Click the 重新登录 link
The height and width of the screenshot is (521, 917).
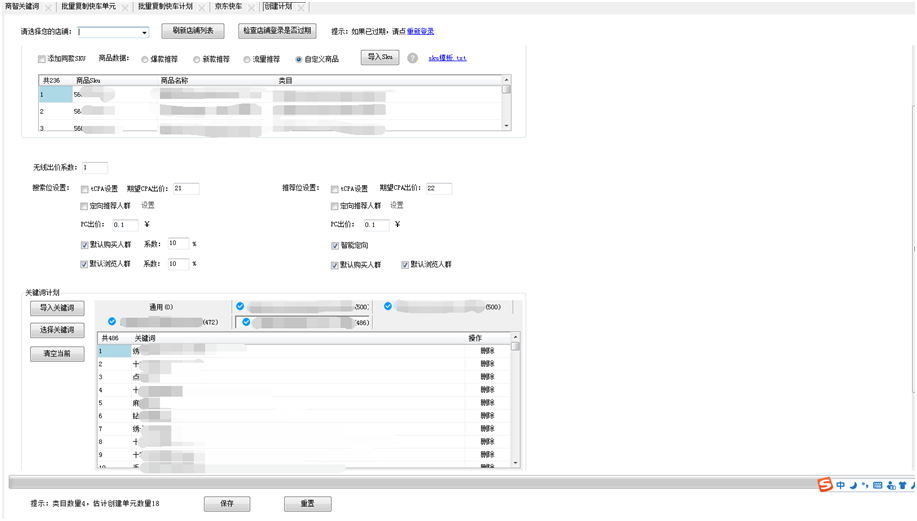[x=420, y=32]
